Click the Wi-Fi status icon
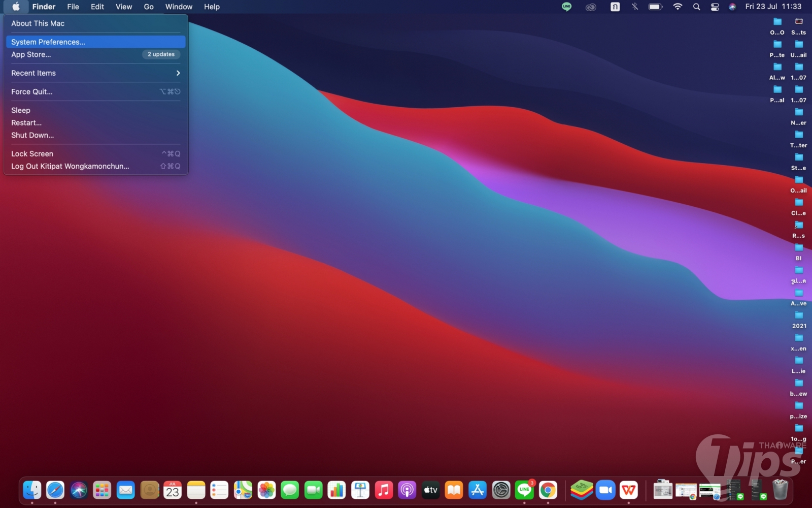Viewport: 812px width, 508px height. tap(678, 7)
